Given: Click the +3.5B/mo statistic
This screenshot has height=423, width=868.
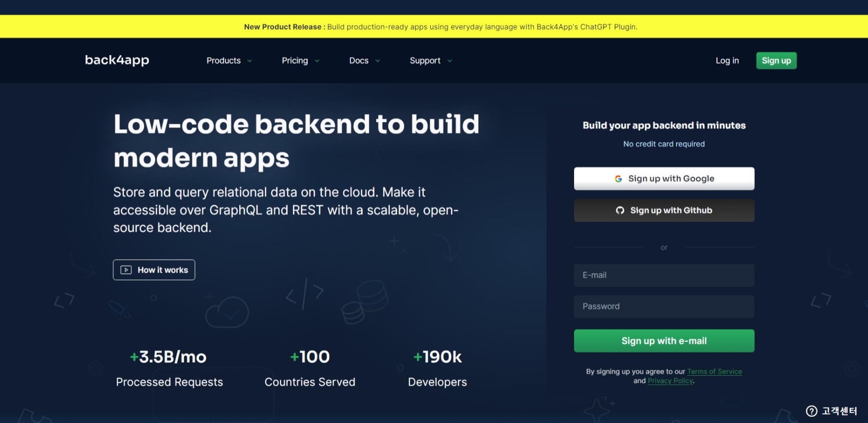Looking at the screenshot, I should pos(168,357).
